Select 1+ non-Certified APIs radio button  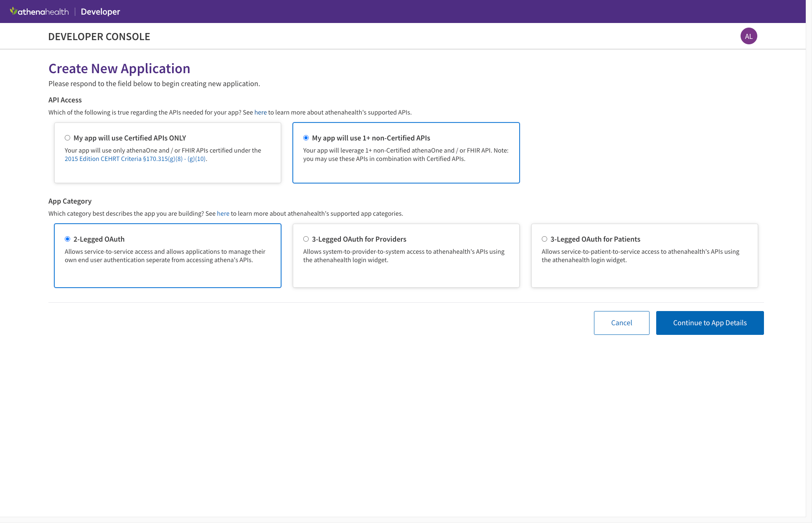click(306, 138)
